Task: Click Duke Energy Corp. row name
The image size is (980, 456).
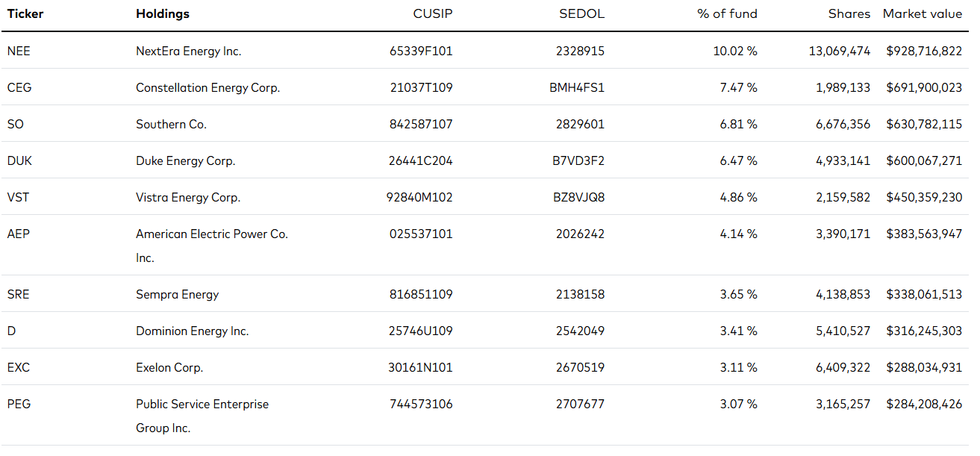Action: (185, 160)
